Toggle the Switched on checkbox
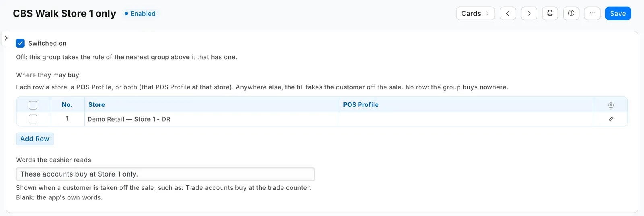Viewport: 644px width, 216px height. [x=20, y=43]
